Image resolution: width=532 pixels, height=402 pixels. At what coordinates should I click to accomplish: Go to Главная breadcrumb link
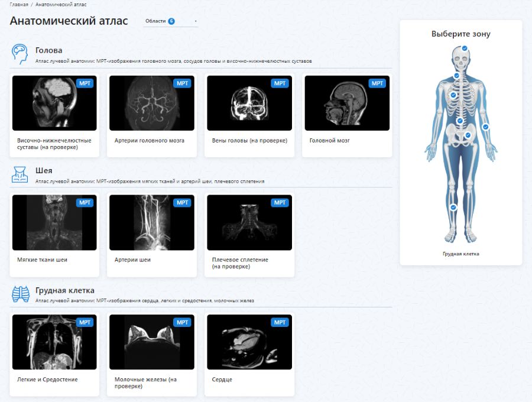[19, 5]
